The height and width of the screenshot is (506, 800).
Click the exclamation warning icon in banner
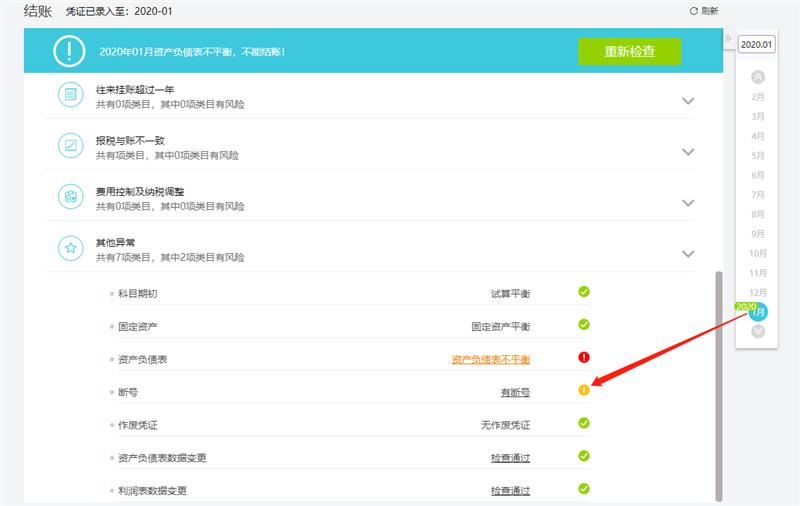click(69, 50)
